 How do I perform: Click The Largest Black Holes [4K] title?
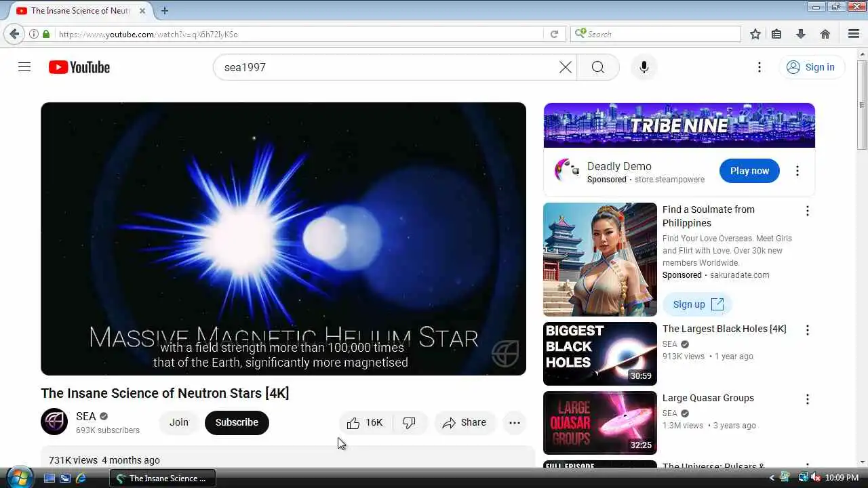[724, 329]
